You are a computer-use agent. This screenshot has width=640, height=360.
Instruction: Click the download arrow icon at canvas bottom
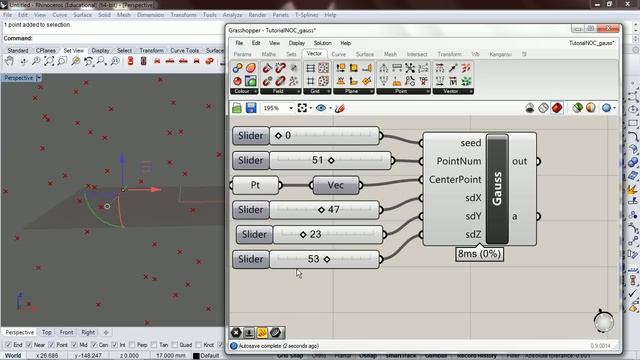point(249,333)
